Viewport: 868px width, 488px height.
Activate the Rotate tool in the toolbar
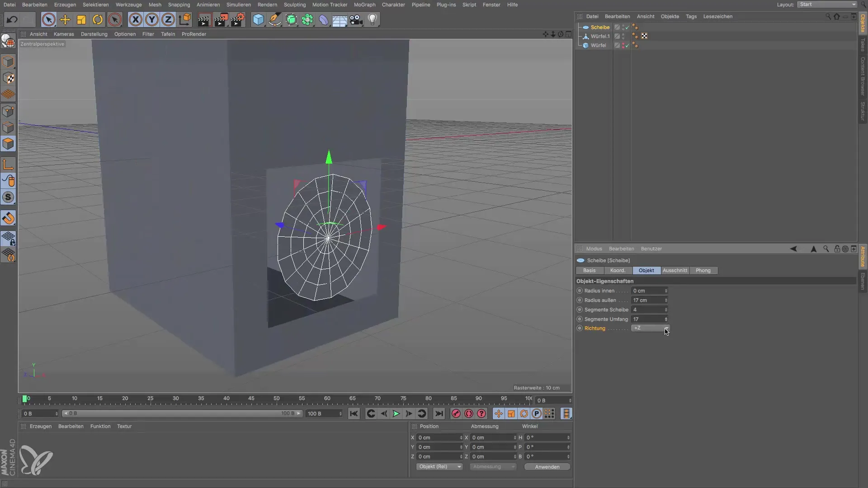(98, 19)
